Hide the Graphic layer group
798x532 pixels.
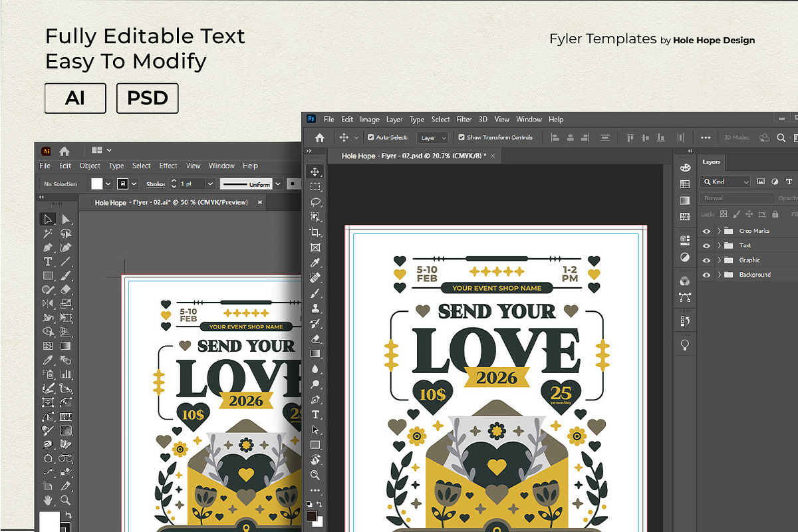[x=706, y=260]
